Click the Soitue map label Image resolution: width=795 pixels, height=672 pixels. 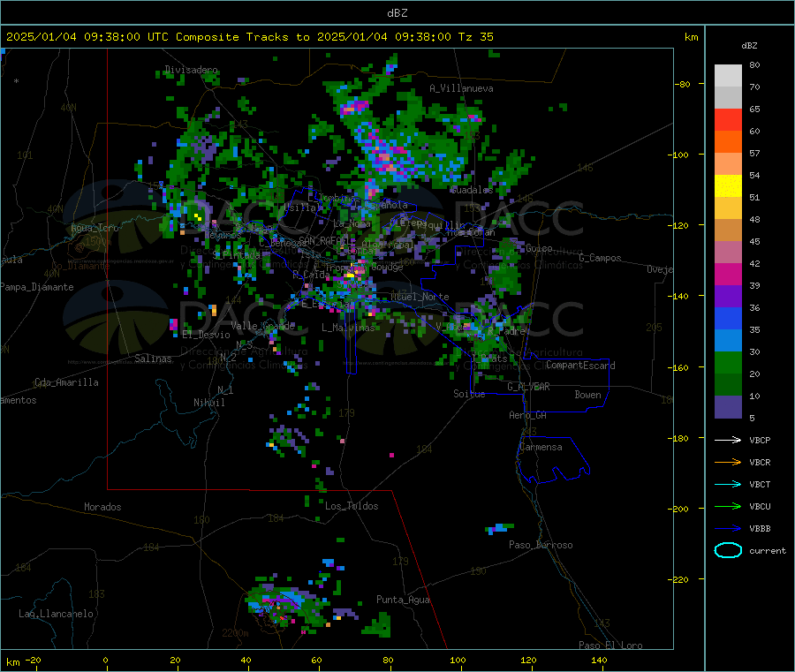pyautogui.click(x=469, y=394)
